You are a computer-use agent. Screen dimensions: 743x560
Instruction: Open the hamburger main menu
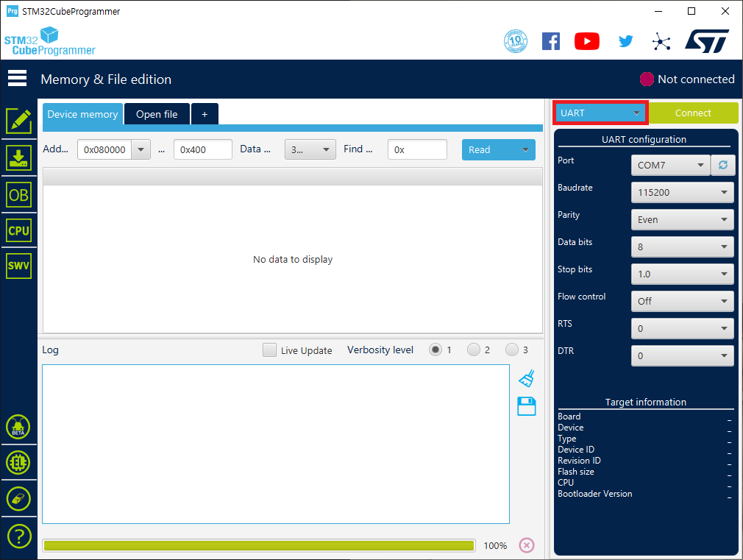pos(17,78)
